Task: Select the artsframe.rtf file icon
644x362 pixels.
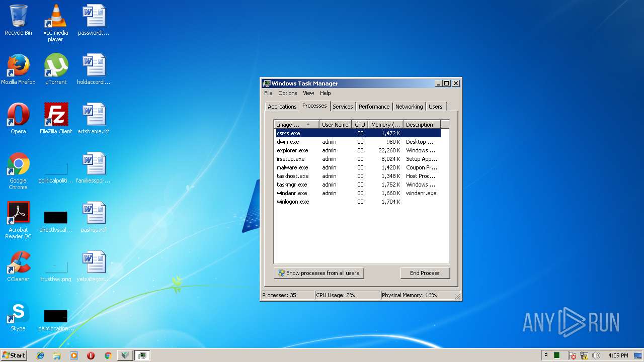Action: 94,119
